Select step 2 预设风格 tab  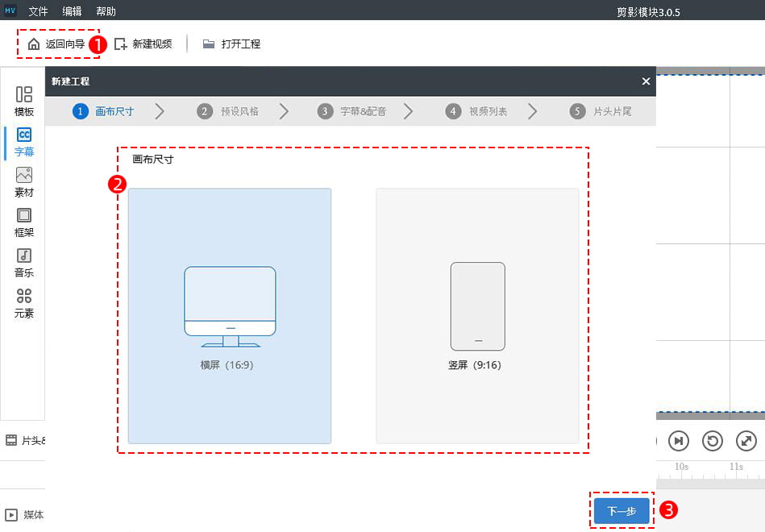tap(228, 111)
